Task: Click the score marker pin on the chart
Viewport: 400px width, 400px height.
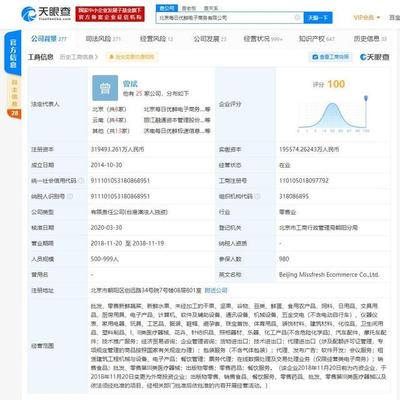Action: pos(366,98)
